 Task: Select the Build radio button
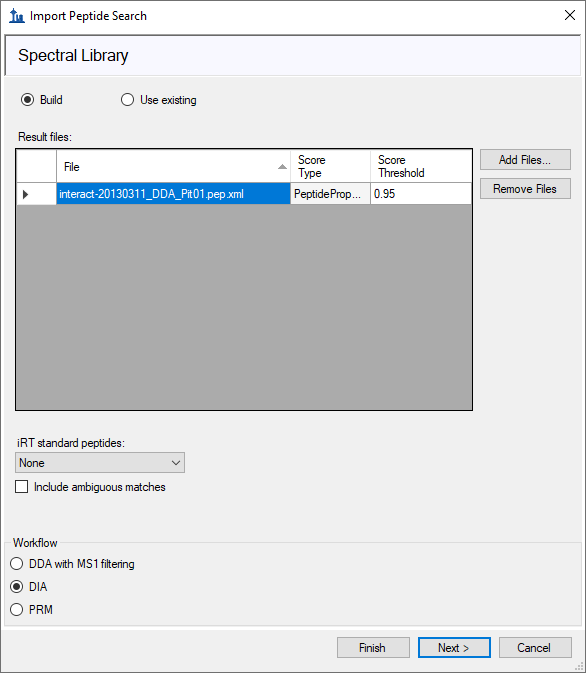[27, 100]
